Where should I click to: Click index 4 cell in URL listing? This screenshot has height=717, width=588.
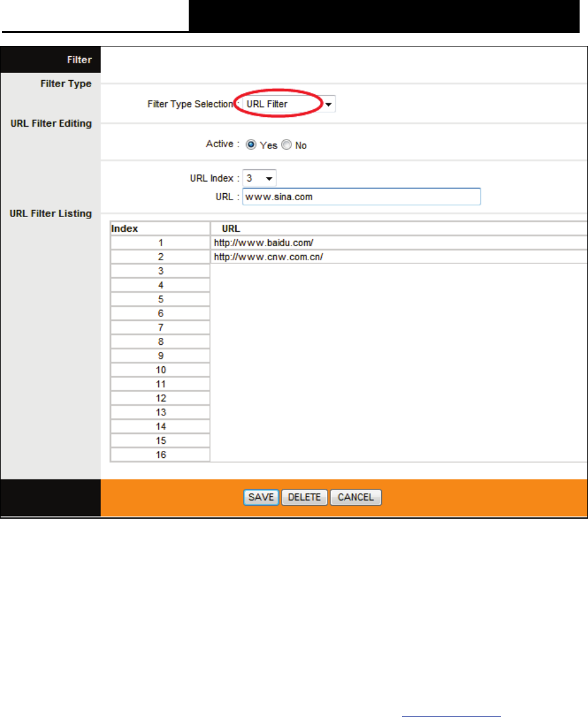coord(160,286)
